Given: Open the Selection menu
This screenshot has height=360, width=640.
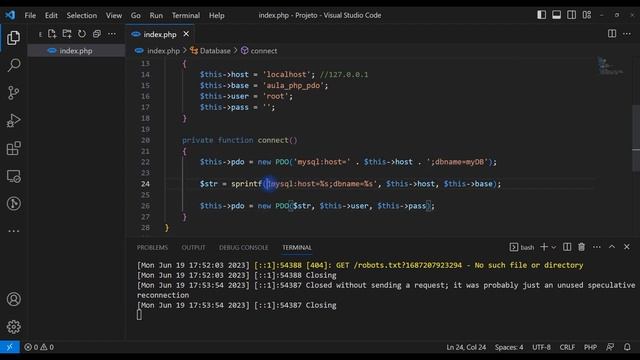Looking at the screenshot, I should coord(82,15).
